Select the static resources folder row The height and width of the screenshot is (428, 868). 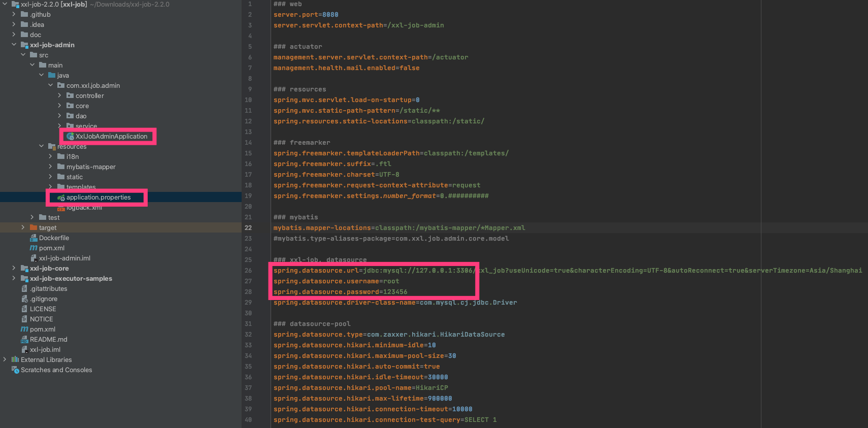(121, 177)
